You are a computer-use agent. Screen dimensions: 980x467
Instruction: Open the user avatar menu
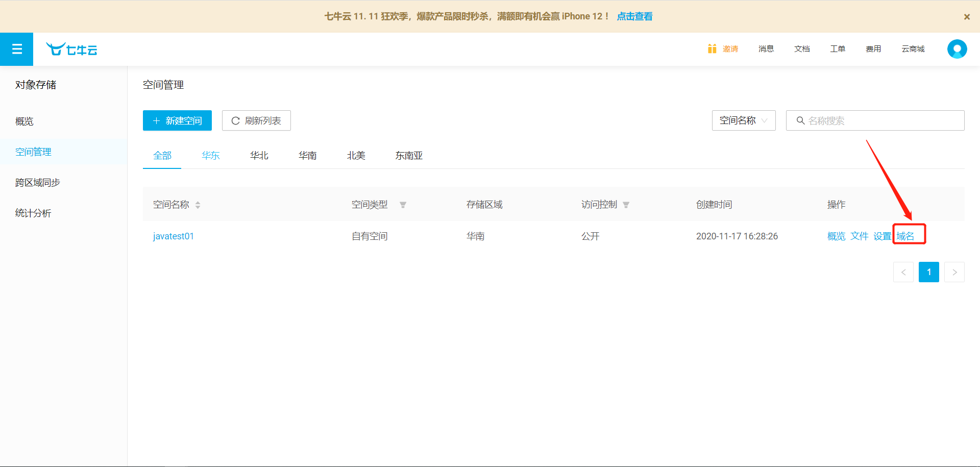pos(957,49)
